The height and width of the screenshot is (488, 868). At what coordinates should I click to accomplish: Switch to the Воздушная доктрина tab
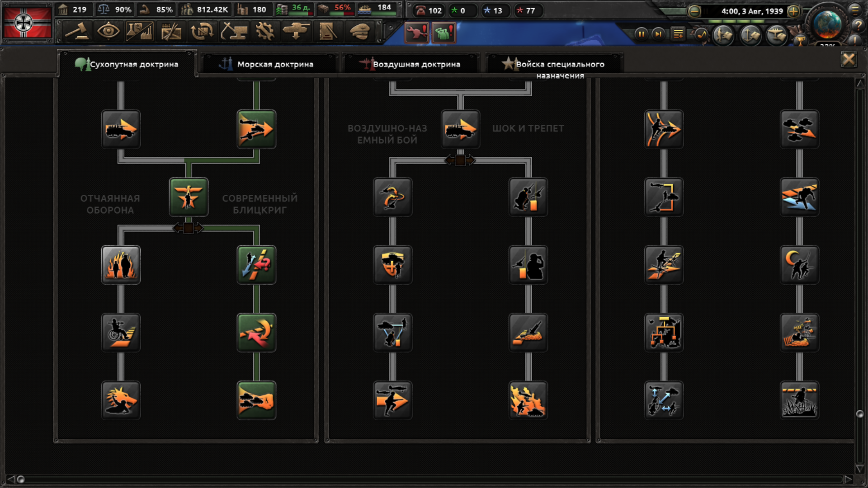[410, 64]
